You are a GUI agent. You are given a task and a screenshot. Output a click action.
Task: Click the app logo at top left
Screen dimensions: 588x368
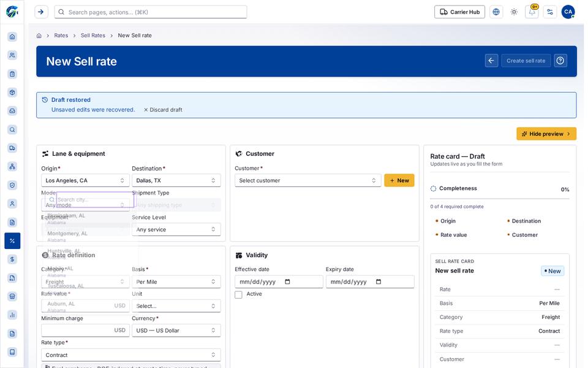point(12,12)
